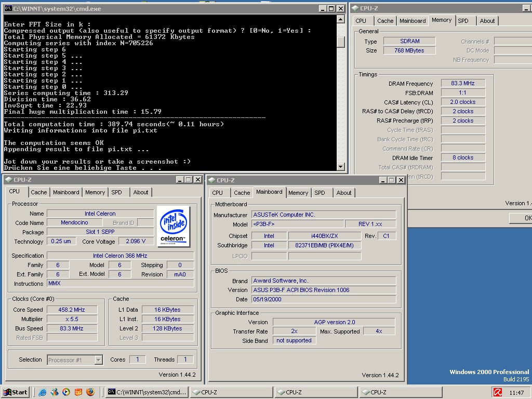Launch Firefox from Quick Launch

90,392
